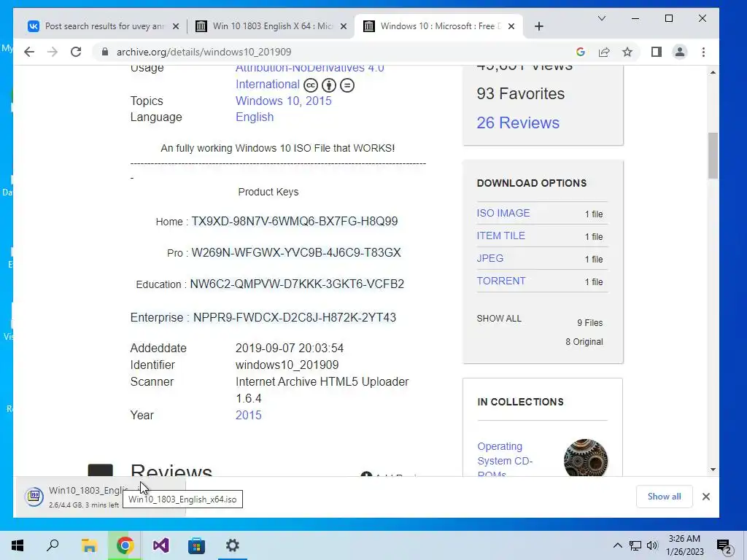Open Windows Start menu

coord(18,545)
